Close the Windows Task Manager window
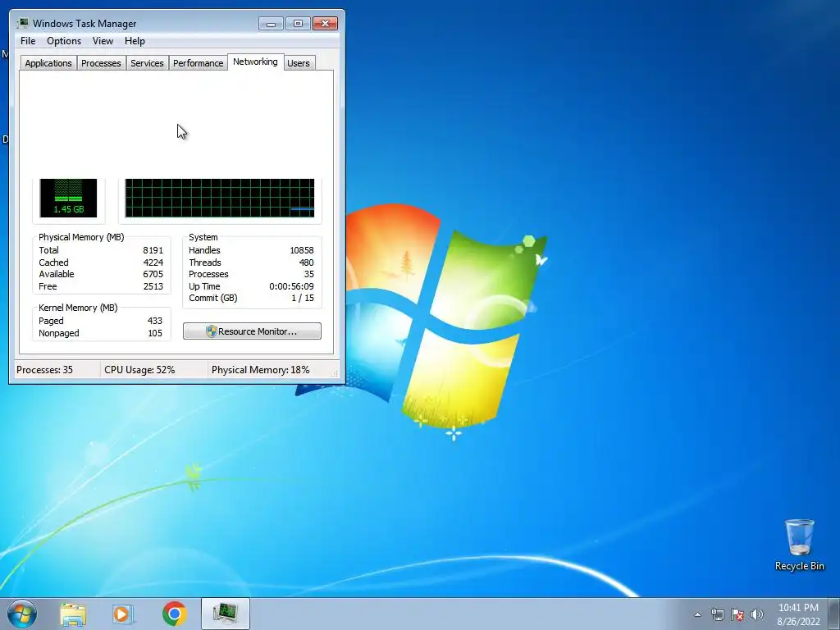Screen dimensions: 840x630 pyautogui.click(x=325, y=23)
